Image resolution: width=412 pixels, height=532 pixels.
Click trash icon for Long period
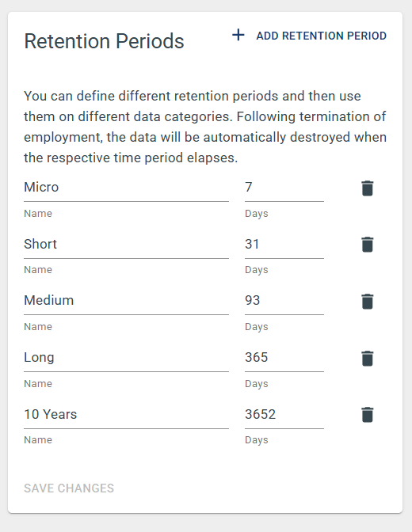point(367,359)
